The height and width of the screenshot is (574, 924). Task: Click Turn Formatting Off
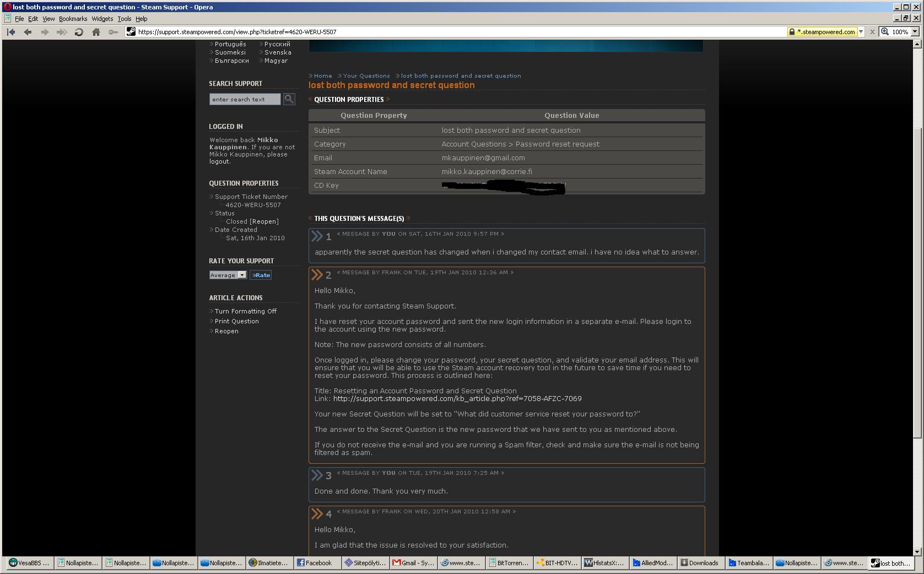(x=246, y=311)
